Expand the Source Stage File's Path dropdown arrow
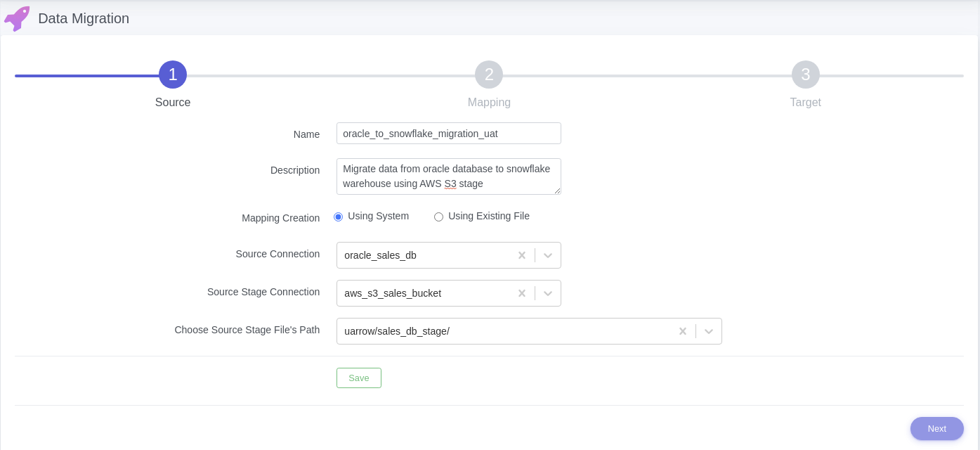The width and height of the screenshot is (980, 450). 709,331
